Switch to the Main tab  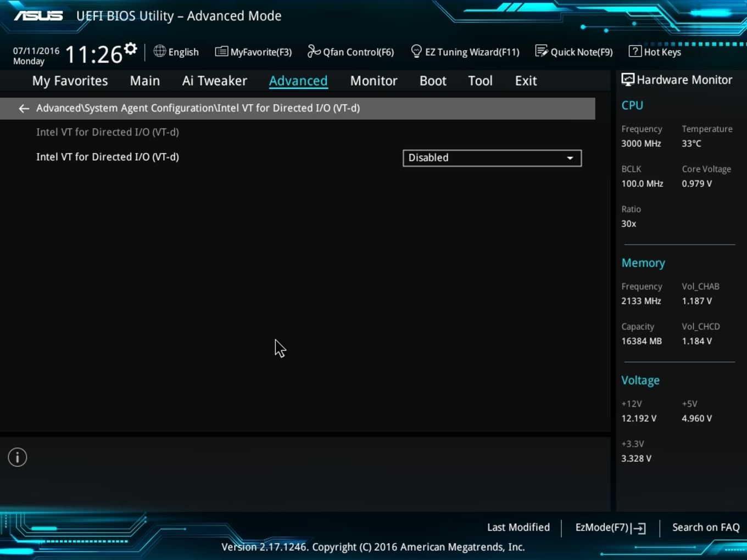(145, 81)
